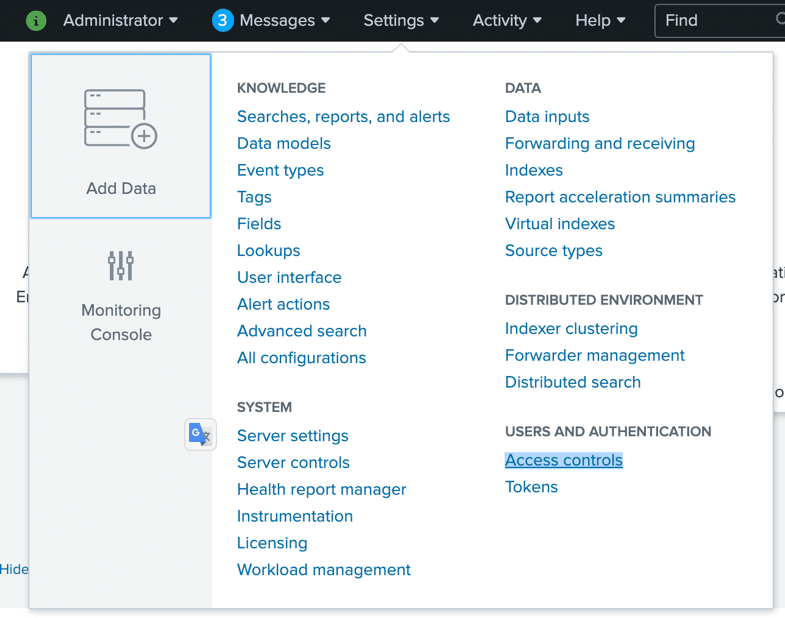
Task: Open Workload management link
Action: 324,570
